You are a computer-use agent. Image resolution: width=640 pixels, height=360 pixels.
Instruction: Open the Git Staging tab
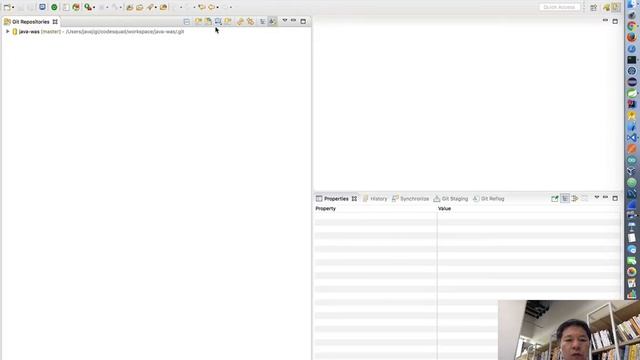(451, 199)
